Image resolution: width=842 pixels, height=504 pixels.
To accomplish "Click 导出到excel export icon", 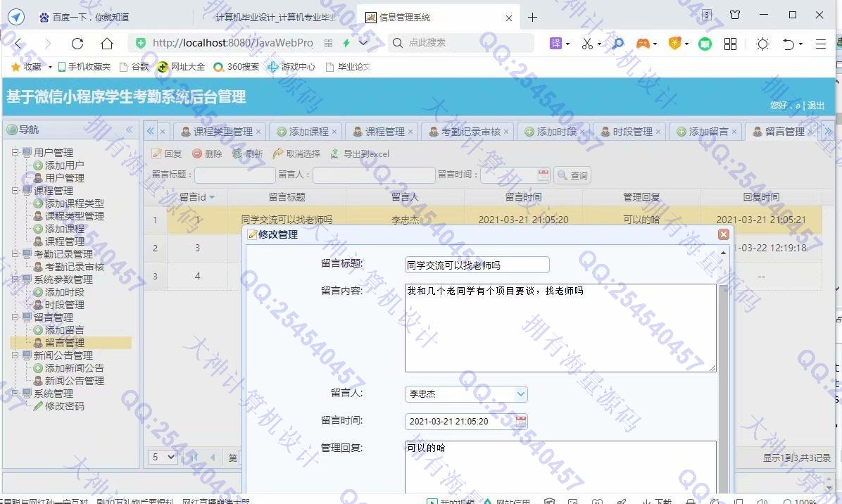I will pos(334,154).
